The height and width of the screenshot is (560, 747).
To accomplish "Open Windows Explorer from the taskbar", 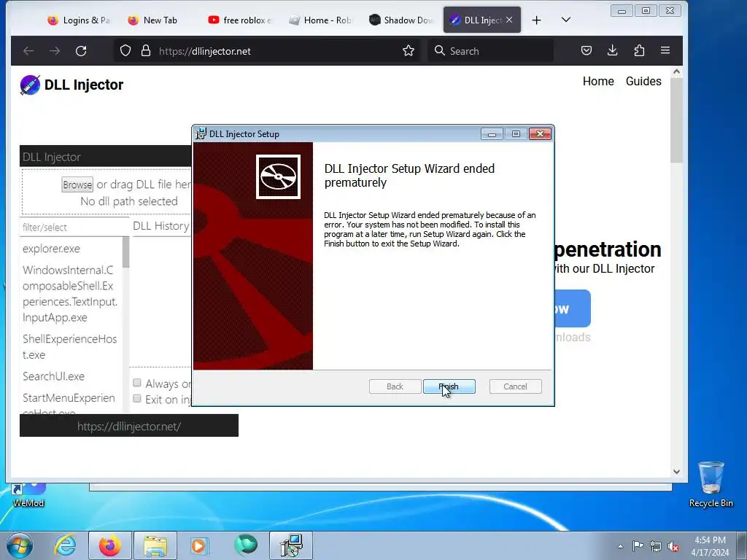I will (155, 545).
